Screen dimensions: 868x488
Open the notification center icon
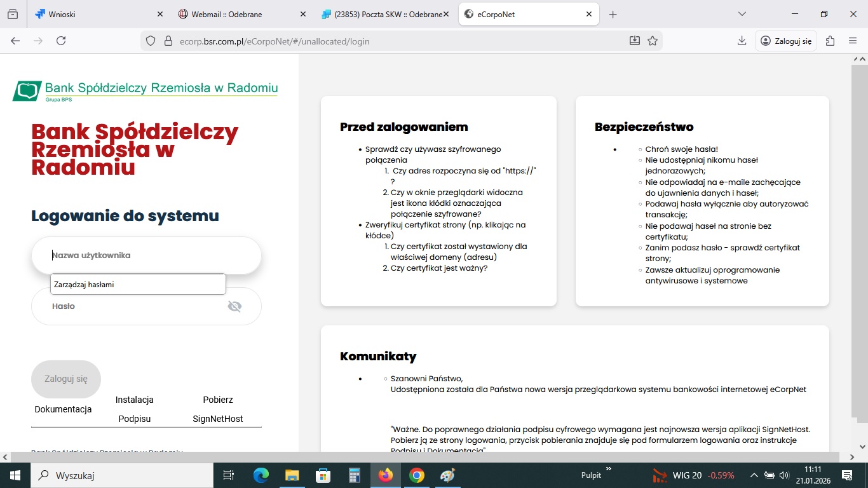point(846,475)
